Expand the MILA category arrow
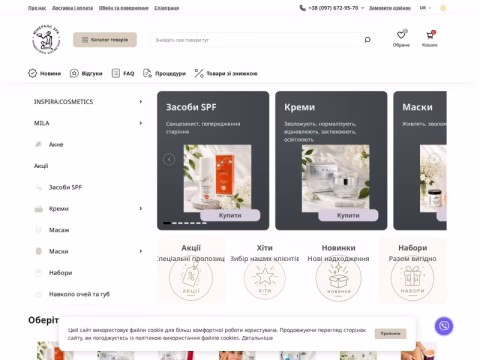 point(141,123)
